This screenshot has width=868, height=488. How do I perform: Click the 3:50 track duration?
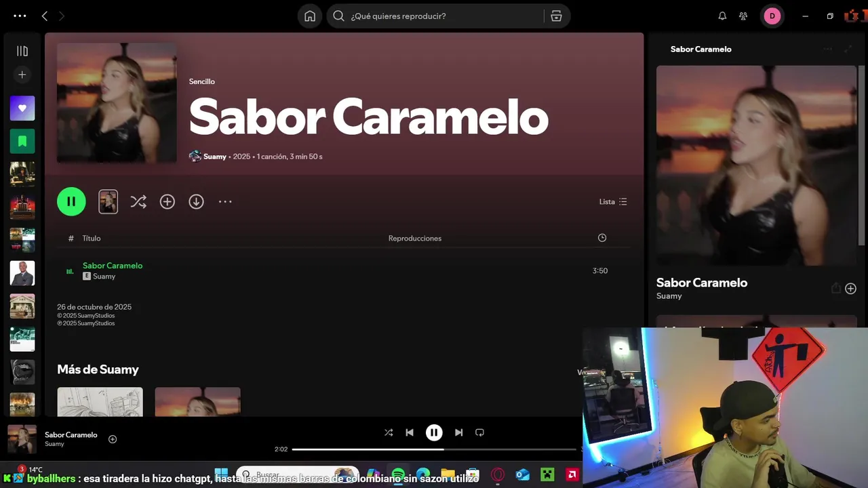click(x=599, y=270)
